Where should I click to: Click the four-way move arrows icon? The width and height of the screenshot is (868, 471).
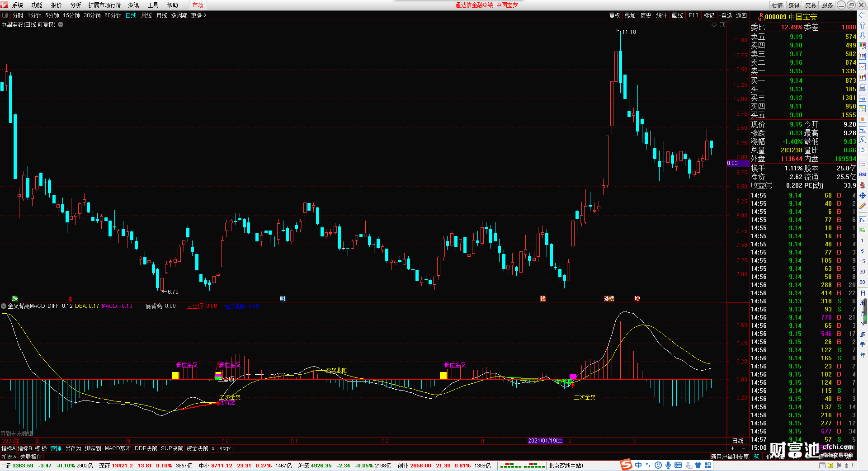click(x=863, y=195)
